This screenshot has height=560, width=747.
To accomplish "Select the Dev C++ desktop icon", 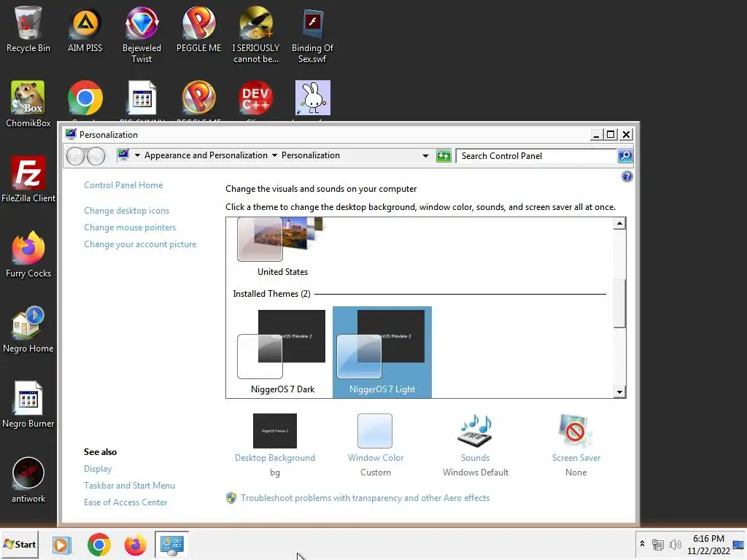I will [x=256, y=98].
